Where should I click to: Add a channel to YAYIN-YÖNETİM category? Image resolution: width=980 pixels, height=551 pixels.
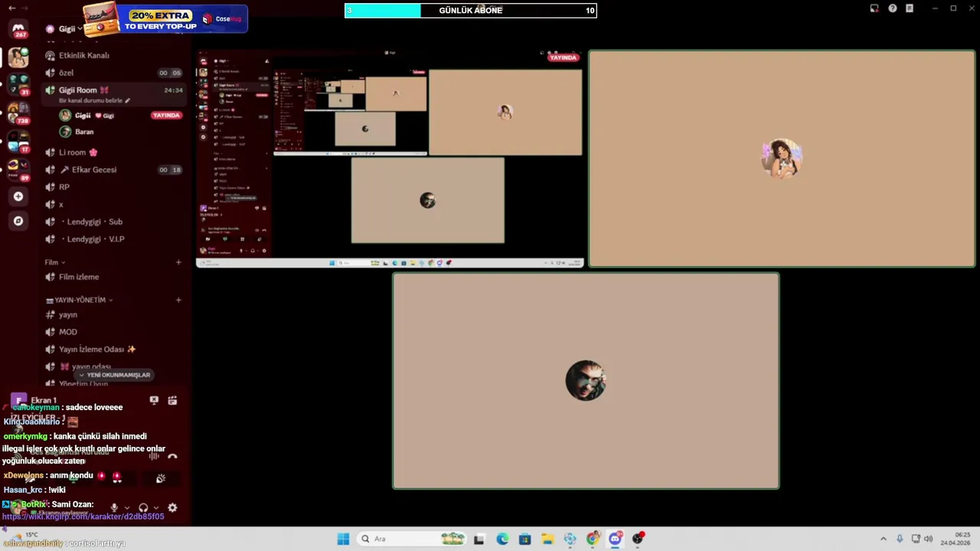[178, 300]
